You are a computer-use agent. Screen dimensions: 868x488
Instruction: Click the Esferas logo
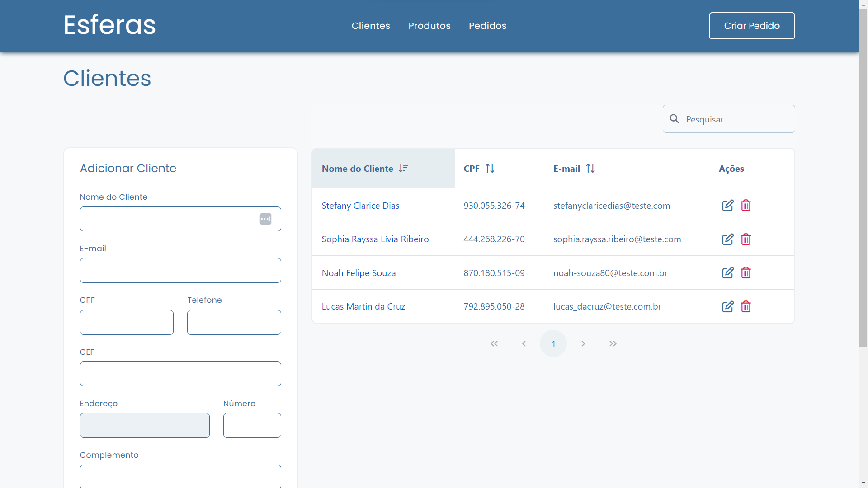tap(109, 25)
